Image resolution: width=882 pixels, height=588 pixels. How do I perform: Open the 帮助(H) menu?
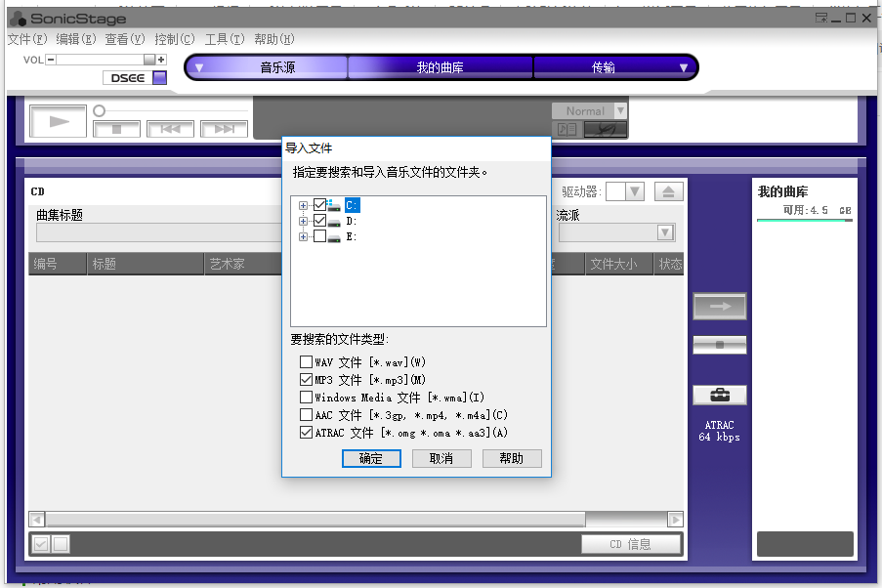[x=273, y=39]
